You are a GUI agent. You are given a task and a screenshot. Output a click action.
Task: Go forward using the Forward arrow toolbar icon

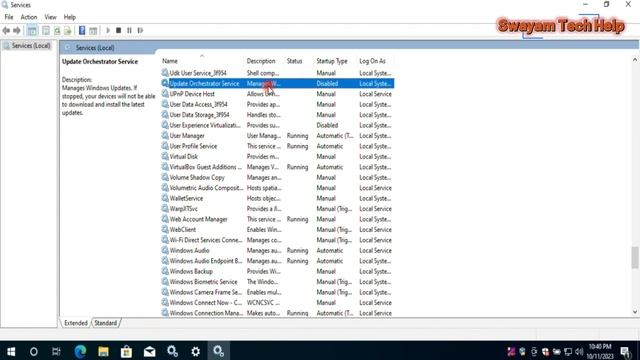point(17,31)
